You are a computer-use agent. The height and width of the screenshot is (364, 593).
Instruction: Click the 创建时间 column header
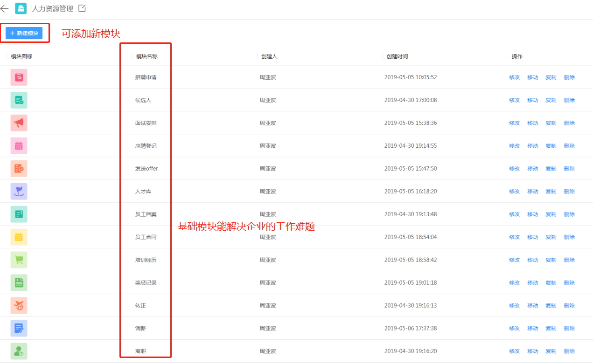(x=397, y=56)
